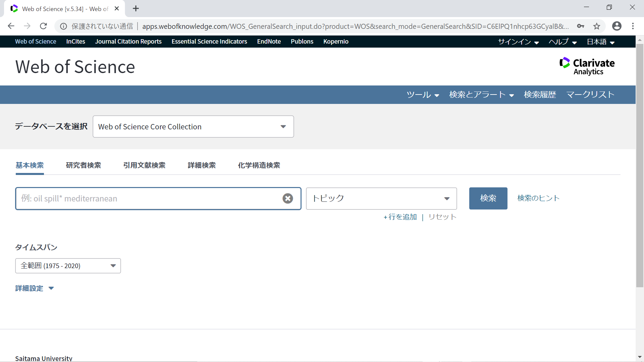Open Kopernio link
This screenshot has height=362, width=644.
(336, 42)
